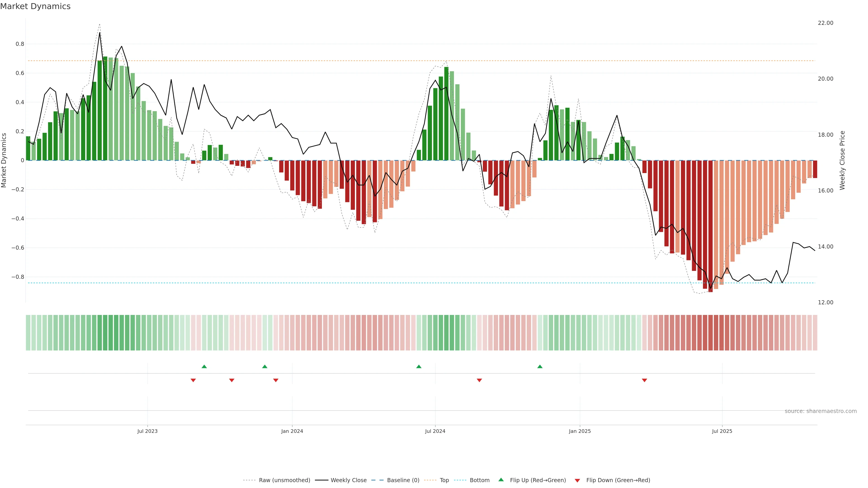Image resolution: width=868 pixels, height=488 pixels.
Task: Click the Jan 2025 x-axis label
Action: point(580,431)
